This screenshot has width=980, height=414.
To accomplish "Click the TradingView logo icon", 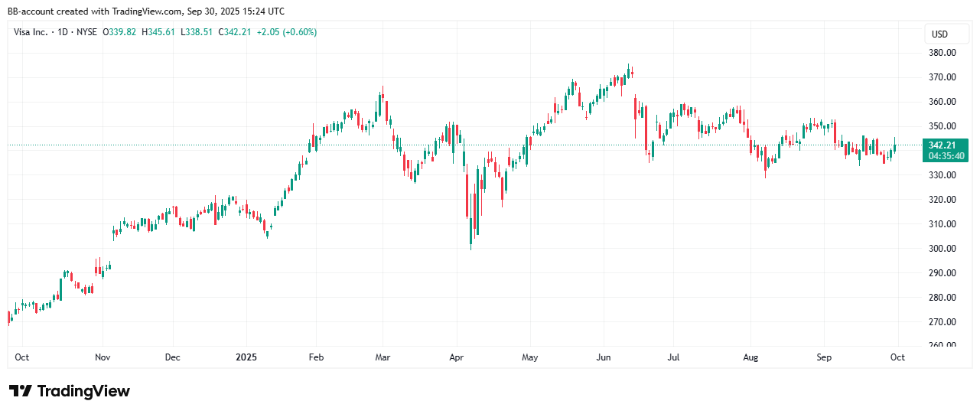I will [x=20, y=391].
